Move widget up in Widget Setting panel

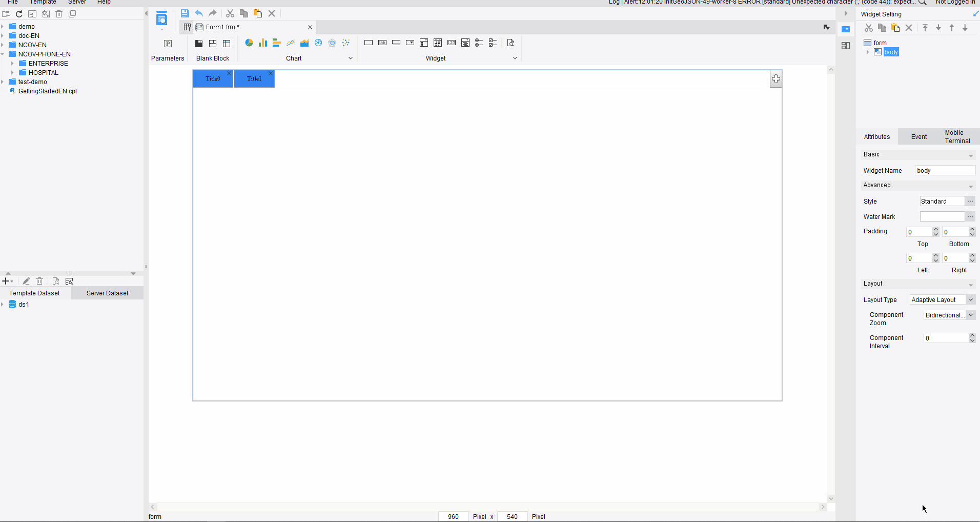pos(951,28)
